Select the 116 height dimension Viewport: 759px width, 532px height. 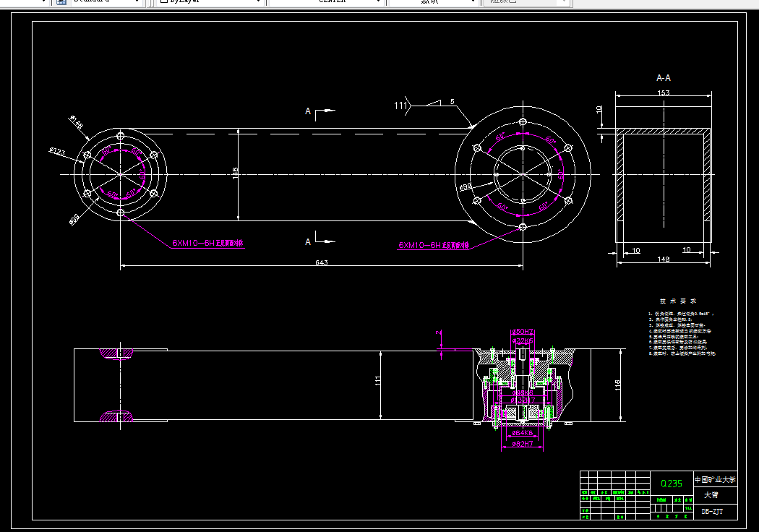point(617,385)
